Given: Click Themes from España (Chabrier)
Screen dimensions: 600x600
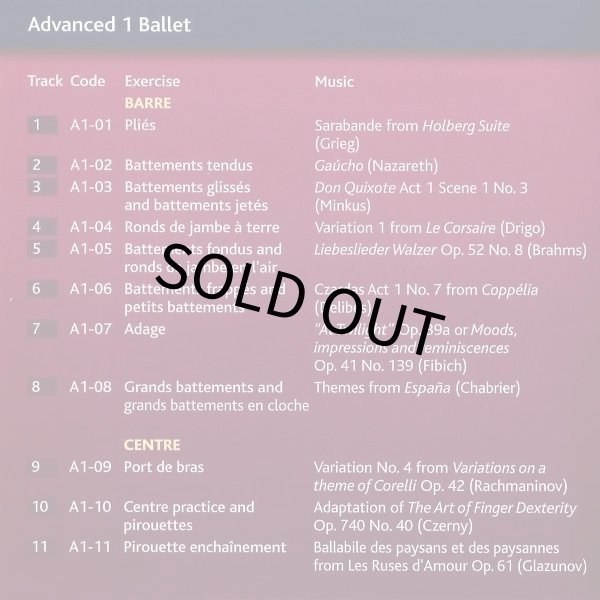Looking at the screenshot, I should [417, 388].
